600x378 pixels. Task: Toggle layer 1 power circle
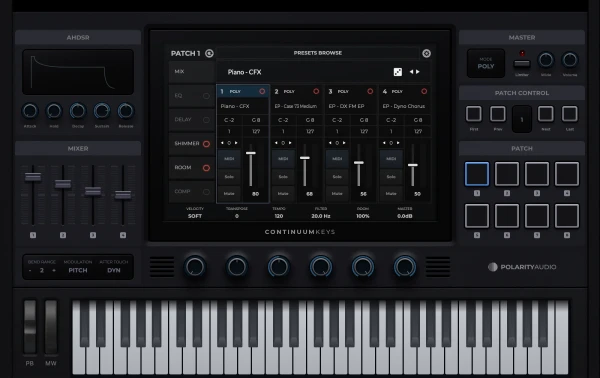click(262, 91)
